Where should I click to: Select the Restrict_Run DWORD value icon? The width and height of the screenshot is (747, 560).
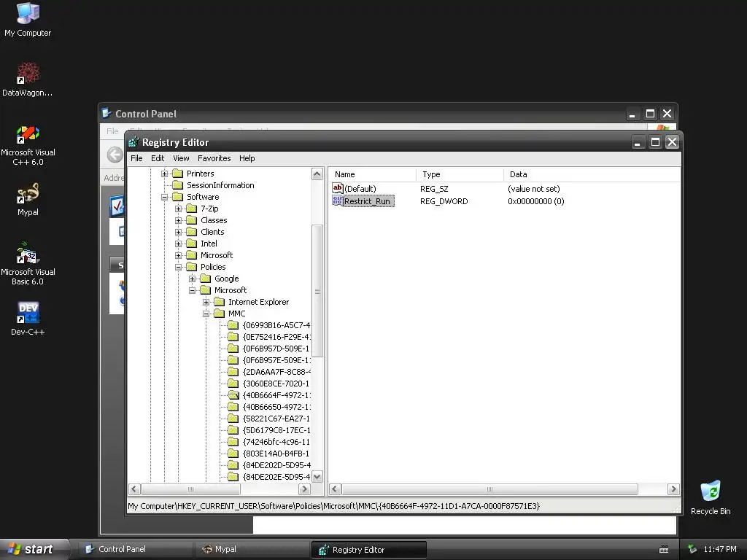pyautogui.click(x=338, y=201)
